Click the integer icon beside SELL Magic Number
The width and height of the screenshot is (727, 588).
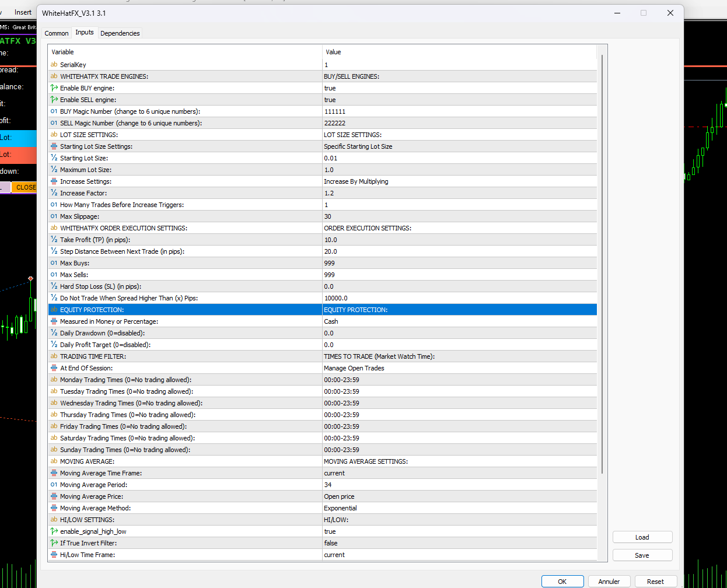(x=54, y=123)
